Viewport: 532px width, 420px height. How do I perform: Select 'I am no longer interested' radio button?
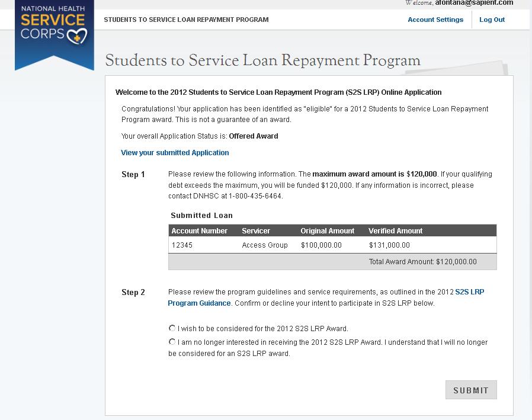point(172,342)
